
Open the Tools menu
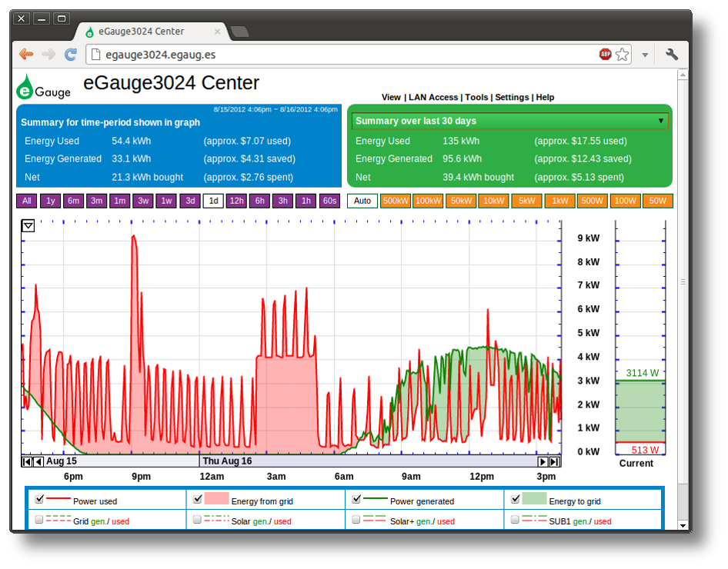coord(476,98)
